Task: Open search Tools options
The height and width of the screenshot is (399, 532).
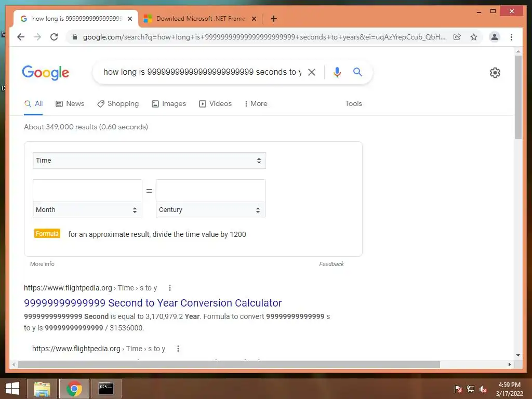Action: point(353,104)
